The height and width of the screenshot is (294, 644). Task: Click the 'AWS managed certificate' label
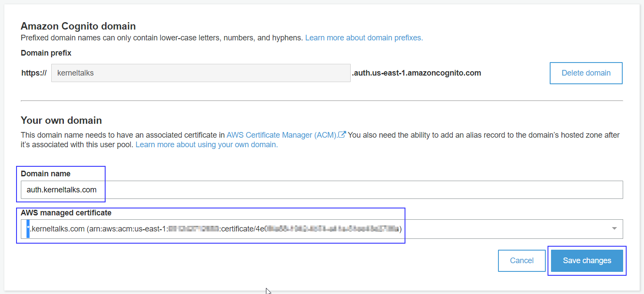coord(66,213)
